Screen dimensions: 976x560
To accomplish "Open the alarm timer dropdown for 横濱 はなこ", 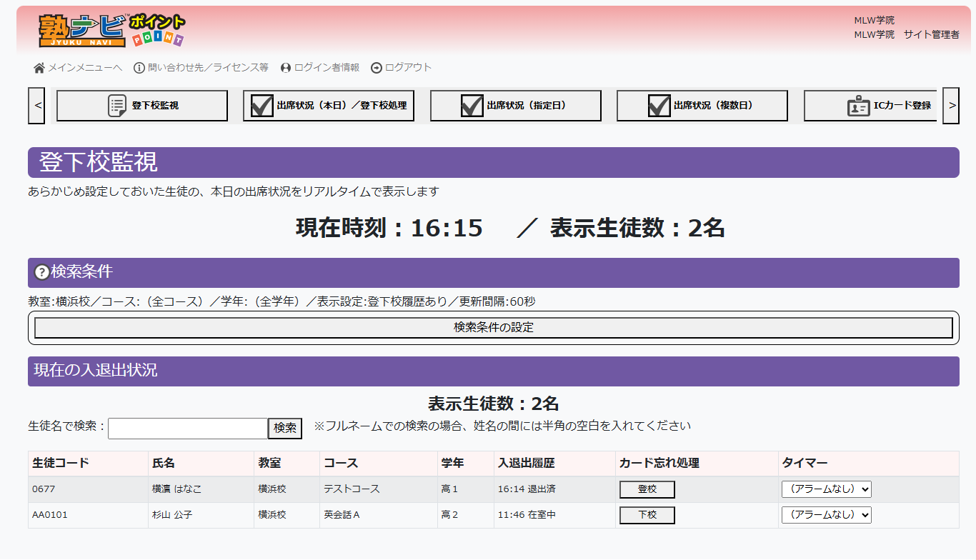I will click(827, 489).
